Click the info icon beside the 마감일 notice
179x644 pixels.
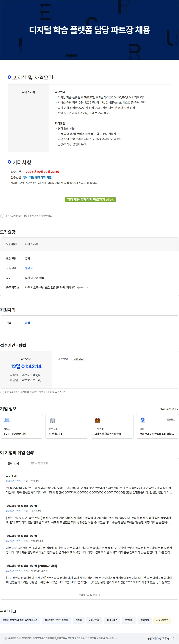pyautogui.click(x=2, y=392)
